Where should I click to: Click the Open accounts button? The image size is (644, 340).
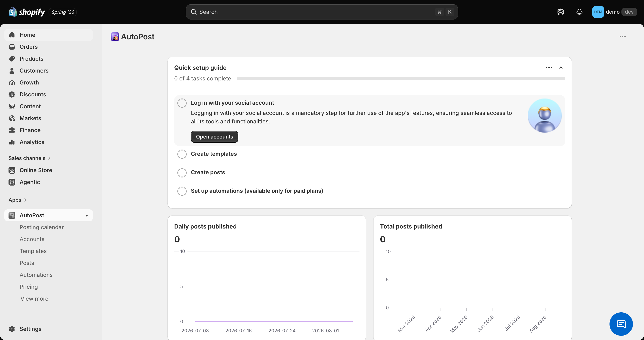[x=214, y=137]
